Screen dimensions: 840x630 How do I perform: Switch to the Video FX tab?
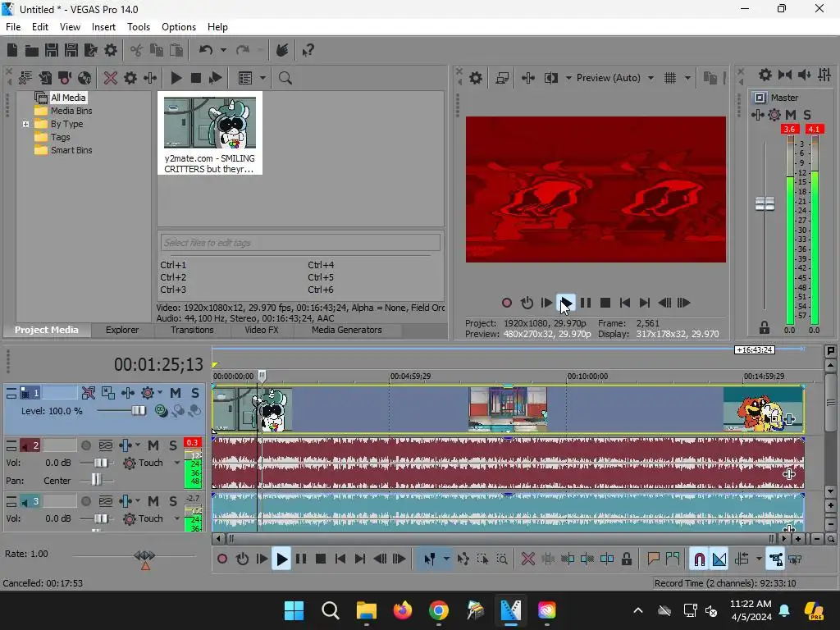point(262,330)
